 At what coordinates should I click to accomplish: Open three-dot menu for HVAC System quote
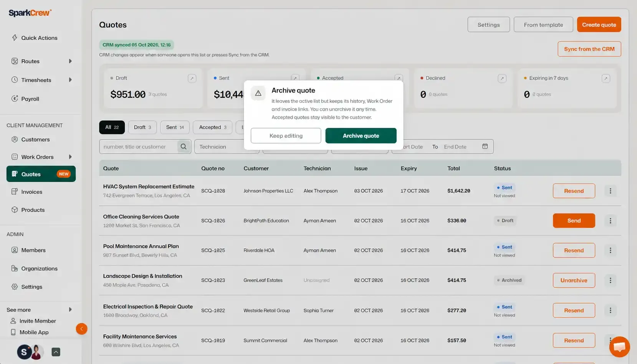610,191
